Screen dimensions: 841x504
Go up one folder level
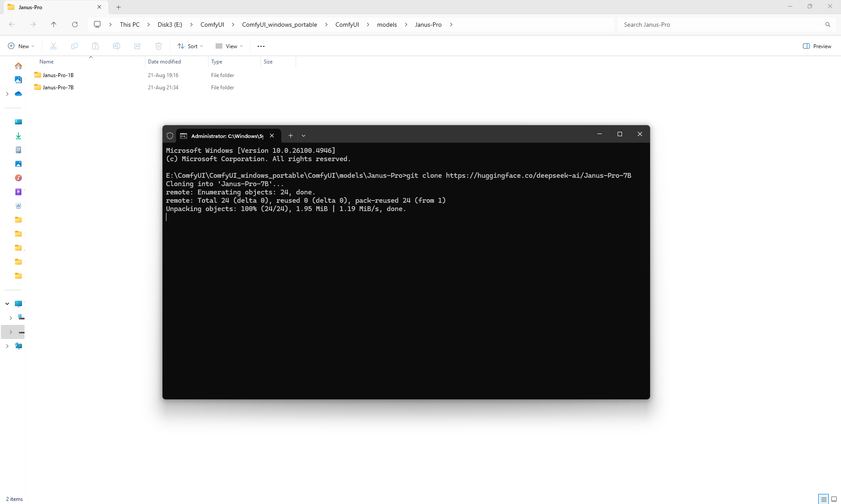click(54, 25)
